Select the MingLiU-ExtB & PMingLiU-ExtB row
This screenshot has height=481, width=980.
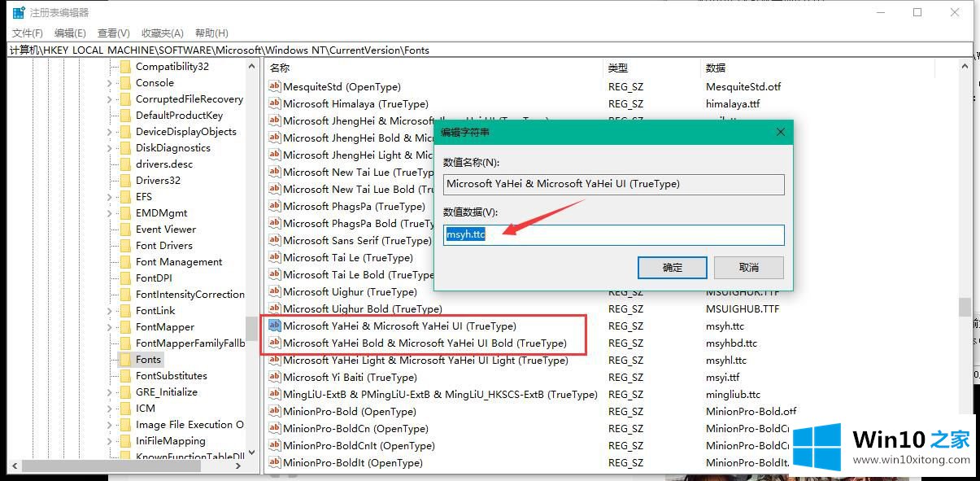click(440, 395)
